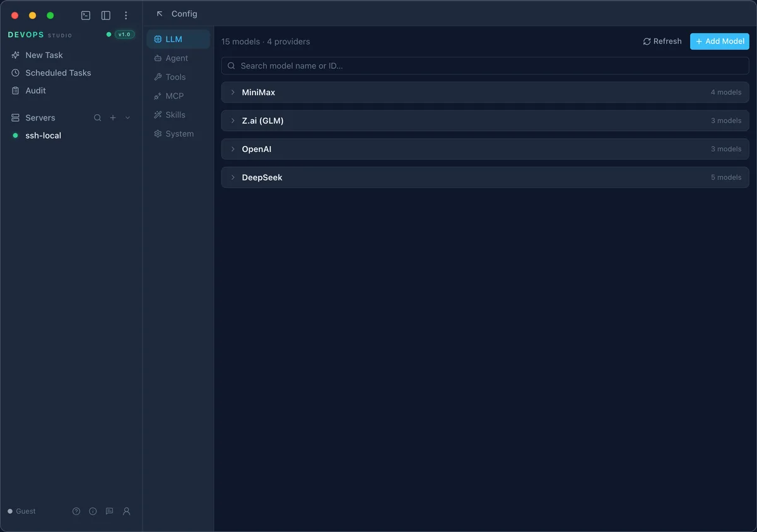Switch to the Tools tab
Image resolution: width=757 pixels, height=532 pixels.
[179, 77]
